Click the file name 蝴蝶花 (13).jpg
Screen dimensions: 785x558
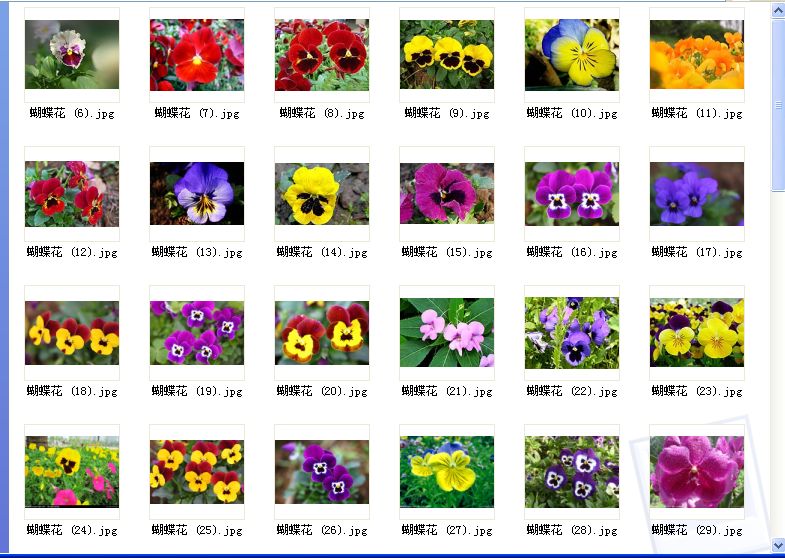coord(197,253)
